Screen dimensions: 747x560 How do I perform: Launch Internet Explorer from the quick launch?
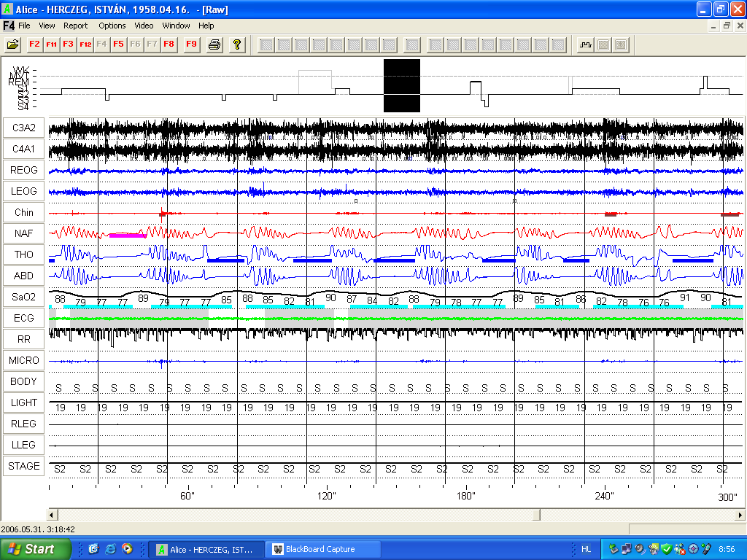pyautogui.click(x=111, y=549)
